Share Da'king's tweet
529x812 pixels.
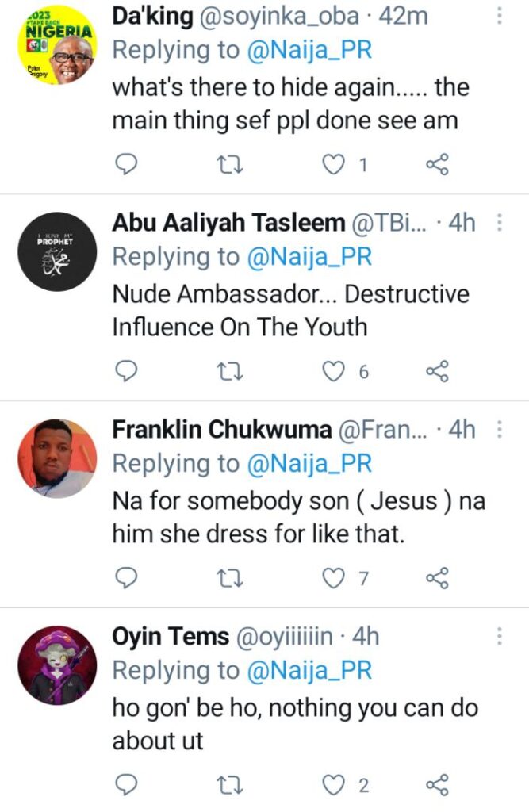point(438,164)
